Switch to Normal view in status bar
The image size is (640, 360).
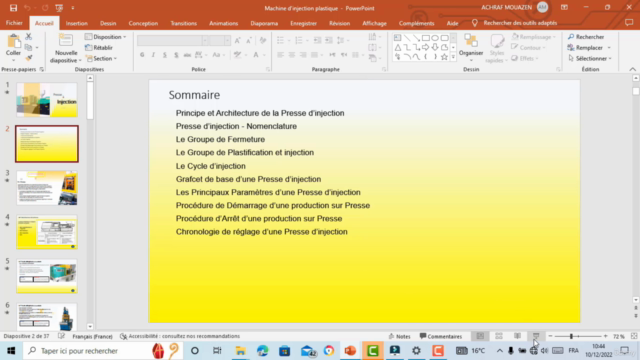(480, 336)
